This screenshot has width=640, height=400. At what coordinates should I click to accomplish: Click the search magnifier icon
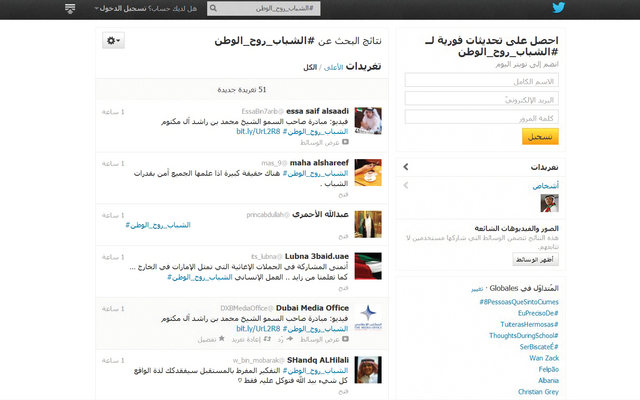point(213,8)
